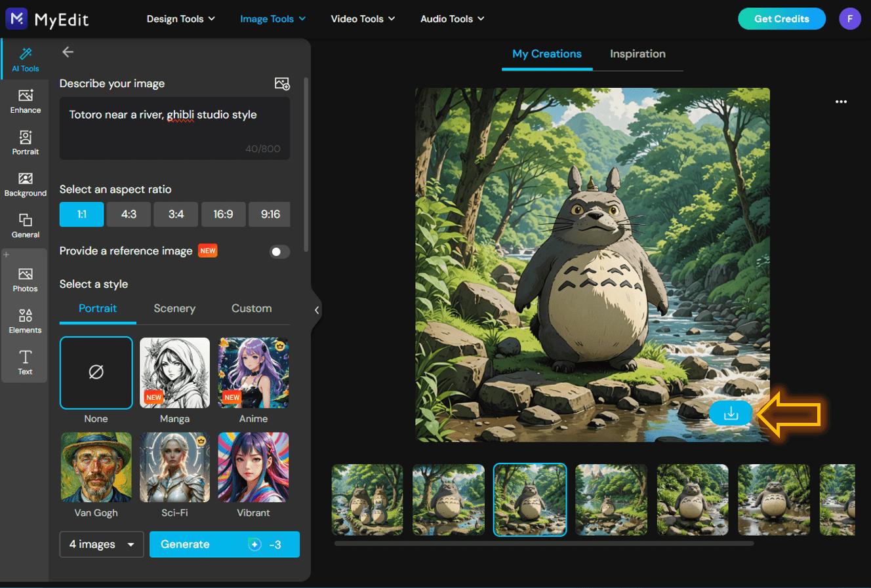
Task: Download the generated Totoro image
Action: pos(730,414)
